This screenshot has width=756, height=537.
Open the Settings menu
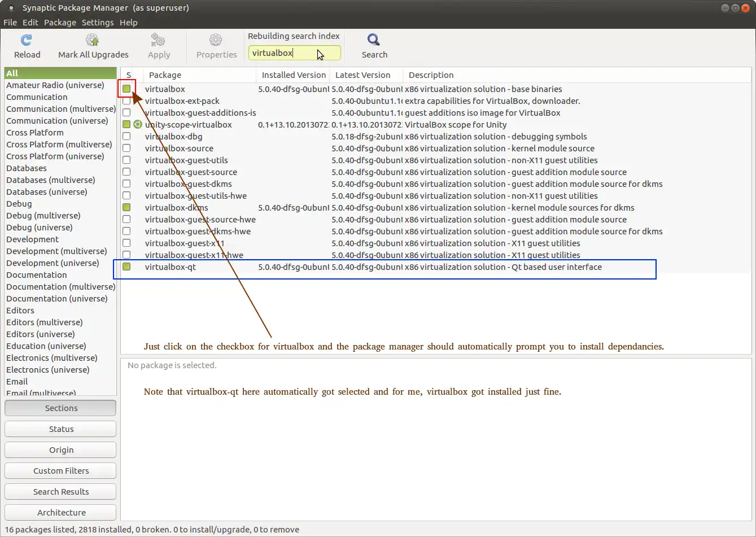pyautogui.click(x=98, y=23)
